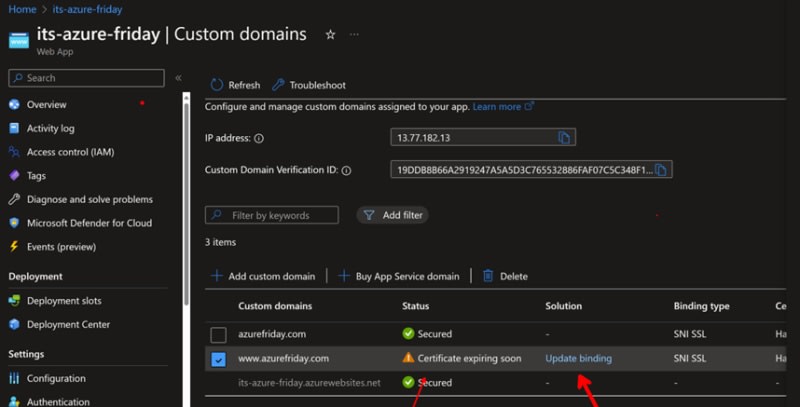Uncheck the www.azurefriday.com checkbox
This screenshot has width=800, height=407.
pyautogui.click(x=219, y=358)
